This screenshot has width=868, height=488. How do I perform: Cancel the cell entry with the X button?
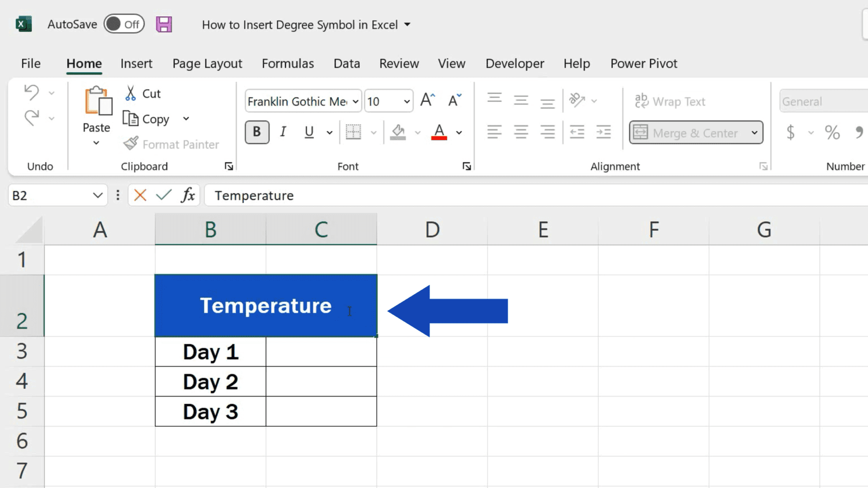coord(139,195)
